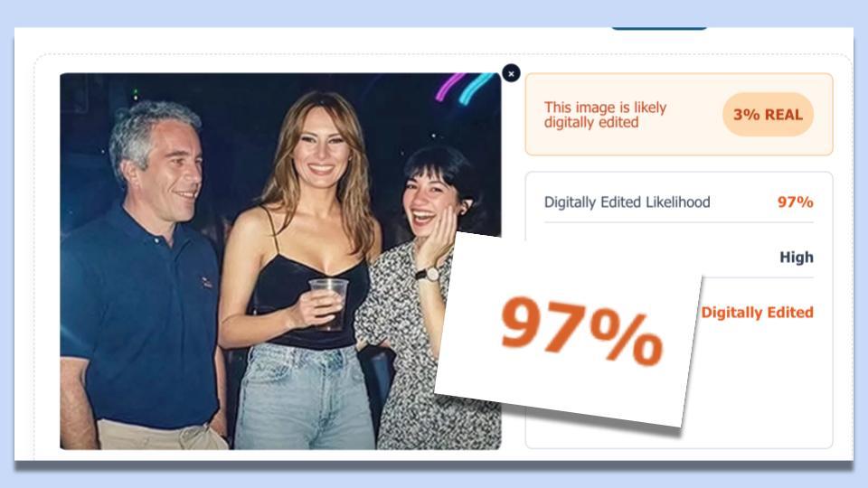This screenshot has height=488, width=868.
Task: Click the "High" confidence label
Action: pos(796,258)
